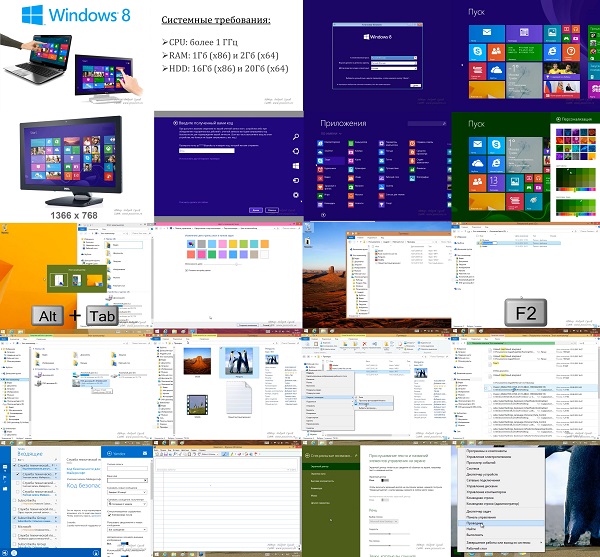Flip the toggle switch in mail account settings
Image resolution: width=600 pixels, height=557 pixels.
tap(125, 543)
